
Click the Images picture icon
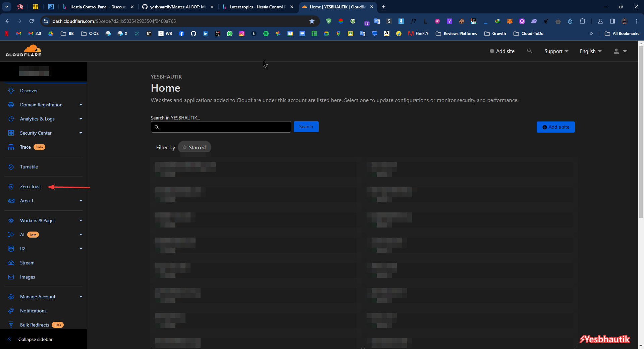pos(11,277)
